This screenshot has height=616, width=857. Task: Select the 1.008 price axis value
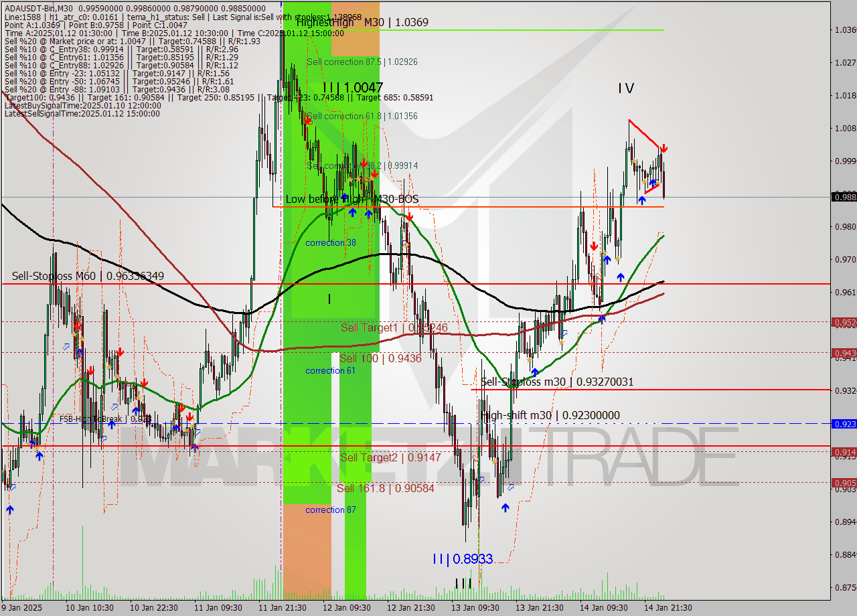click(845, 128)
